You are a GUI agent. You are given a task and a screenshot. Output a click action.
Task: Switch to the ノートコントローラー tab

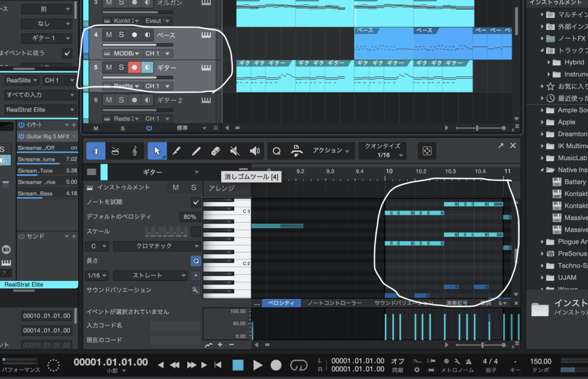pos(334,303)
